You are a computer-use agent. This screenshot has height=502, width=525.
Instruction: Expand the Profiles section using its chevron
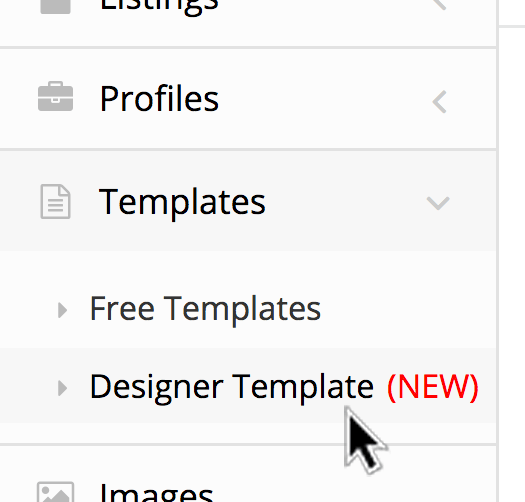[439, 102]
